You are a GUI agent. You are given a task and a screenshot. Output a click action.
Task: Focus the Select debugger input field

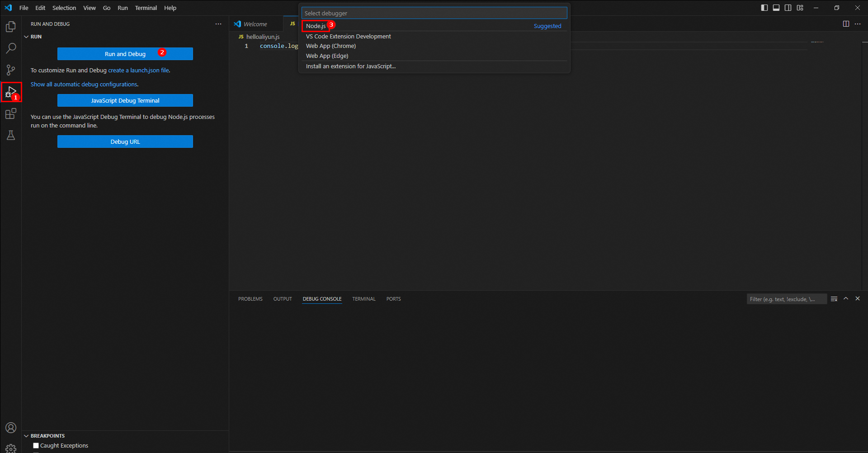[x=434, y=13]
